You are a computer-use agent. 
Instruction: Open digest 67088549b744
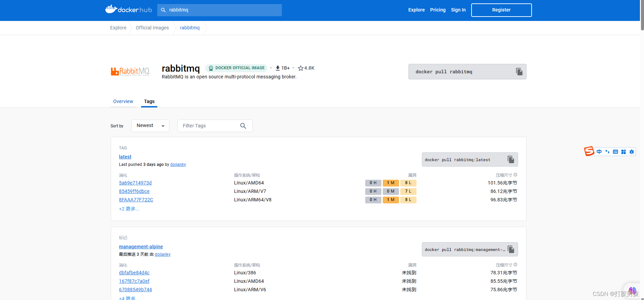pyautogui.click(x=135, y=290)
